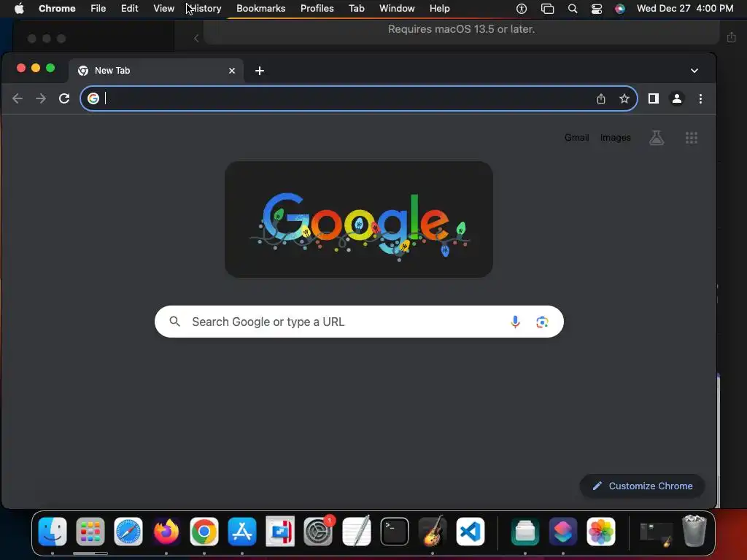Click the Customize Chrome button
This screenshot has height=560, width=747.
click(x=642, y=486)
